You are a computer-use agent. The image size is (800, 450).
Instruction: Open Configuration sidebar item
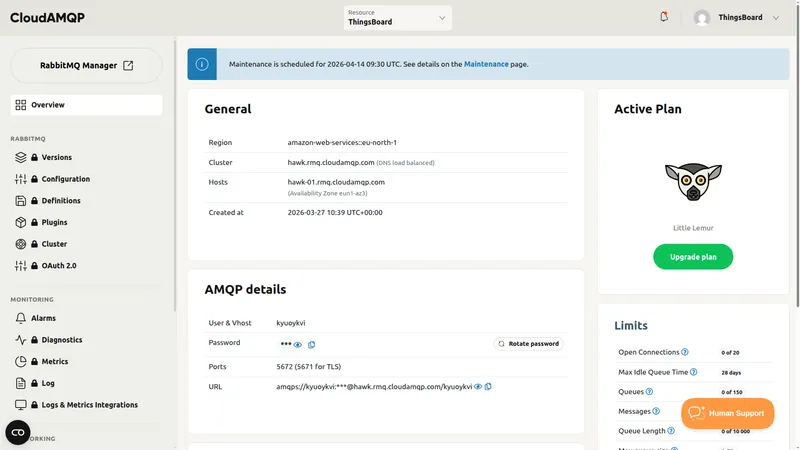(65, 179)
